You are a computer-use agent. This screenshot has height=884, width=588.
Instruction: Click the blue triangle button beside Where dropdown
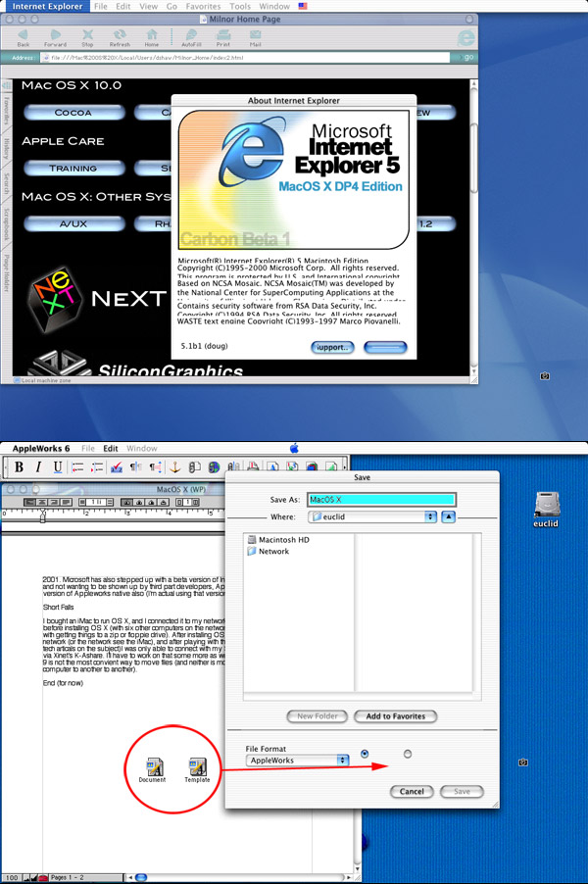(x=448, y=516)
